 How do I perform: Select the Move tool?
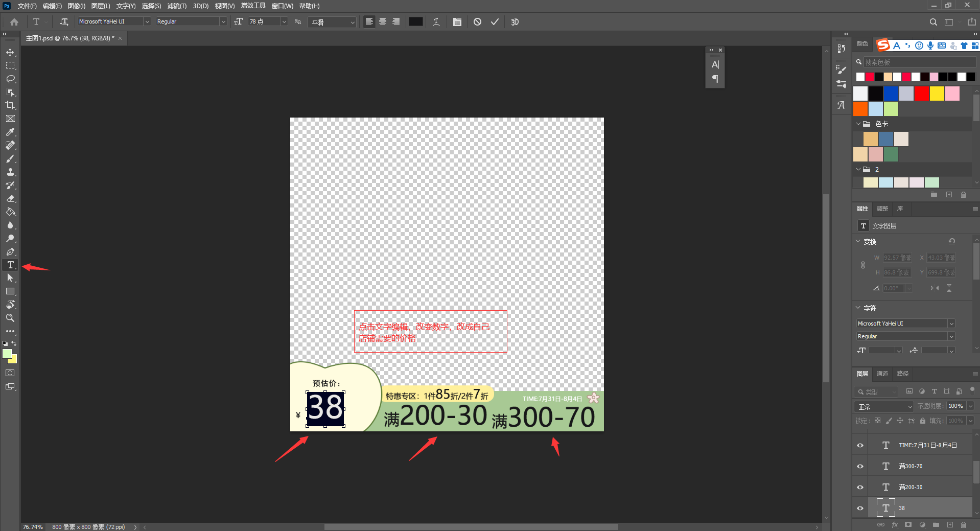click(x=10, y=52)
